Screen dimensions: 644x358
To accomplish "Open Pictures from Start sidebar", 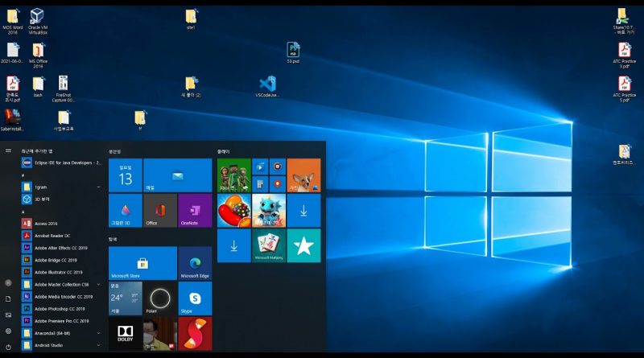I will tap(8, 315).
